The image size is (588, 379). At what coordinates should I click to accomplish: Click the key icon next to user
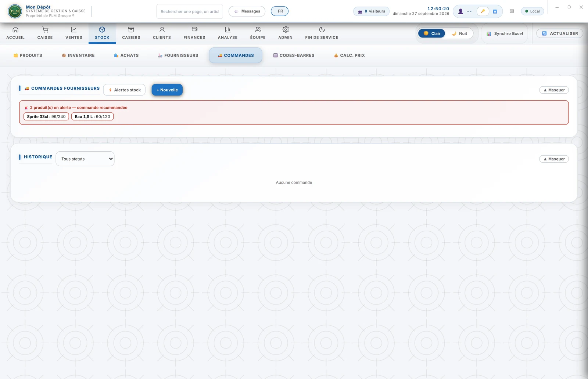click(483, 11)
